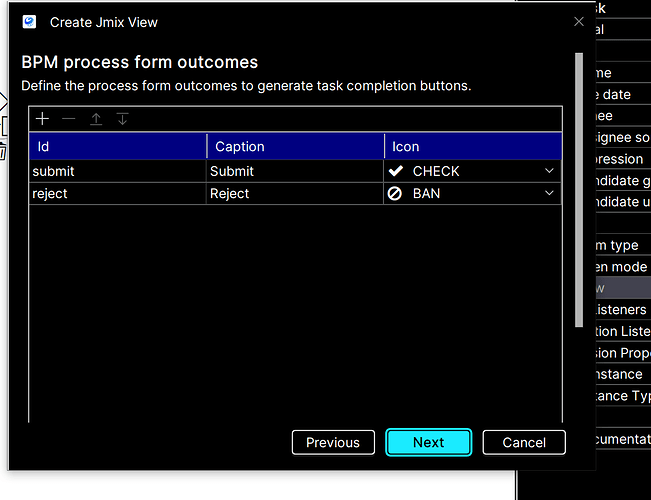Select 'ignee so' row in background panel
The width and height of the screenshot is (651, 500).
coord(623,137)
